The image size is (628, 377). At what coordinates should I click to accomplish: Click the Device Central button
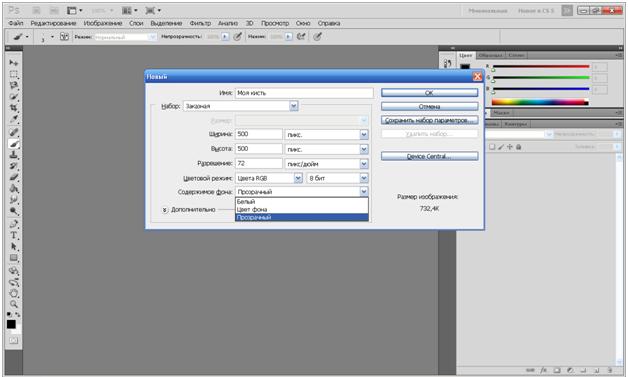(429, 156)
